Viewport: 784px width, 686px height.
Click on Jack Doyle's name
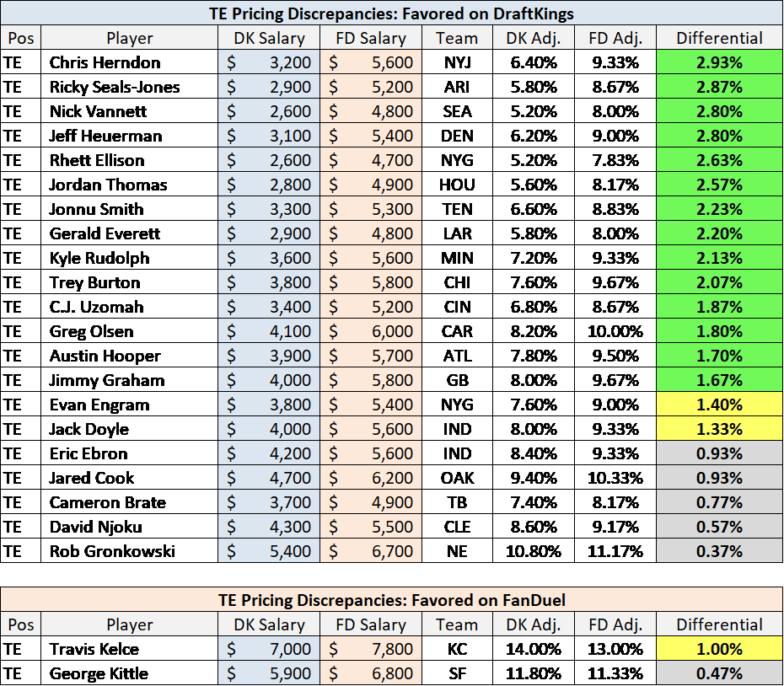pos(89,429)
